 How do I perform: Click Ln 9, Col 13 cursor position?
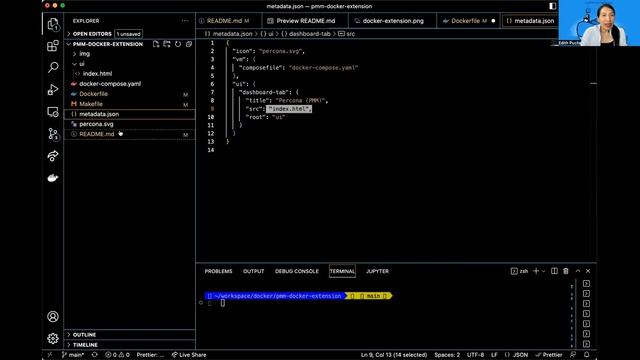(394, 355)
